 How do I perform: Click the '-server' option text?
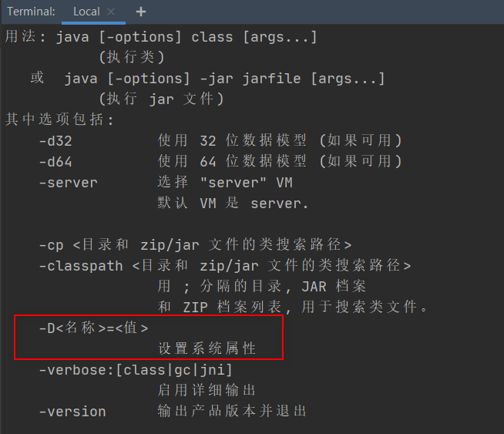click(68, 183)
